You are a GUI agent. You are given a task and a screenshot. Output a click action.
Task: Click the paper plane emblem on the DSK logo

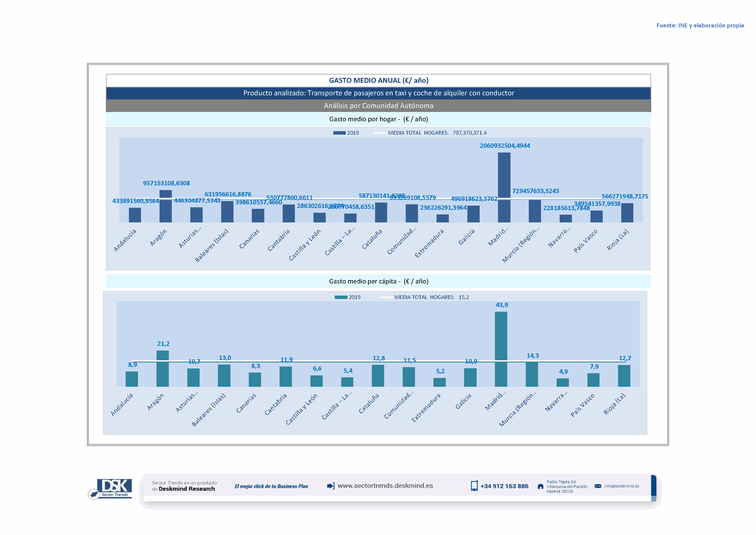coord(94,494)
